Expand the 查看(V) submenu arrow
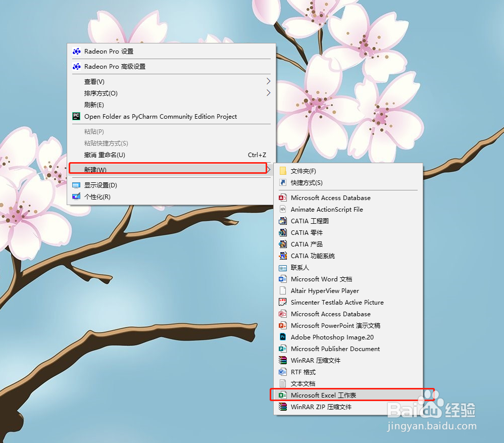 (268, 81)
